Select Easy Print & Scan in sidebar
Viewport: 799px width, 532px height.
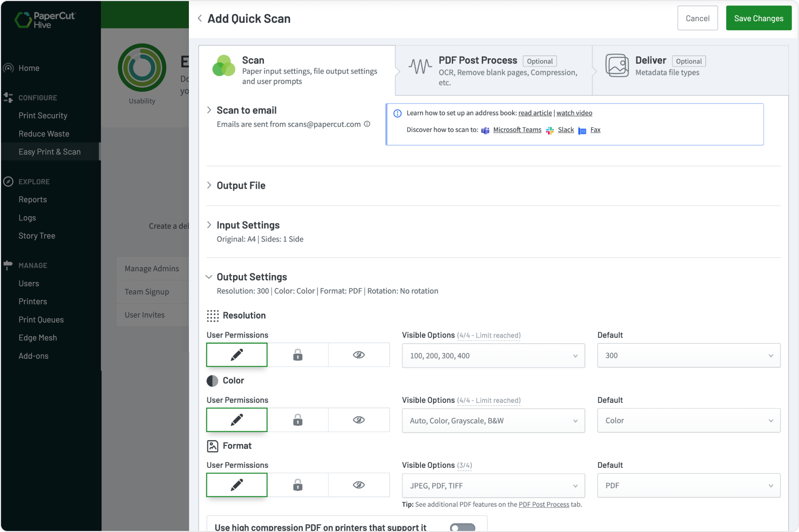tap(49, 152)
